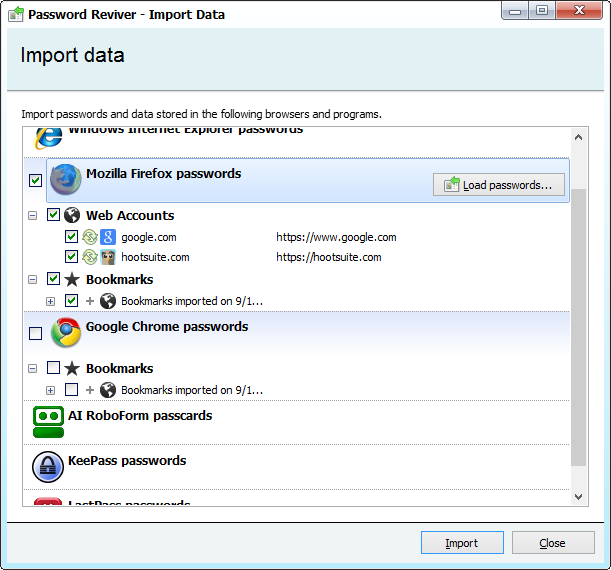Click globe icon of Chrome imported bookmarks folder
Image resolution: width=611 pixels, height=570 pixels.
pyautogui.click(x=108, y=390)
